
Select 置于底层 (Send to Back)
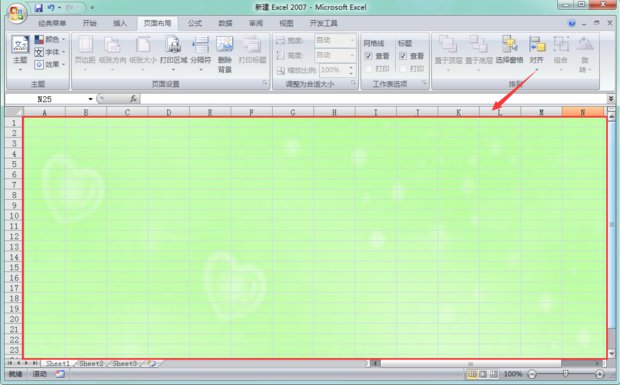coord(478,53)
